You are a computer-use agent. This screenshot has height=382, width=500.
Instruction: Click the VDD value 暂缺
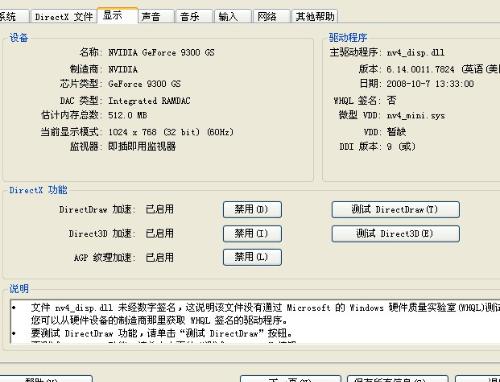(396, 132)
